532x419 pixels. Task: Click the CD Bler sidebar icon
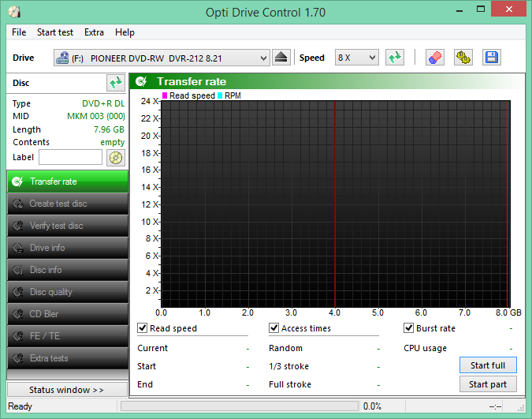(17, 314)
